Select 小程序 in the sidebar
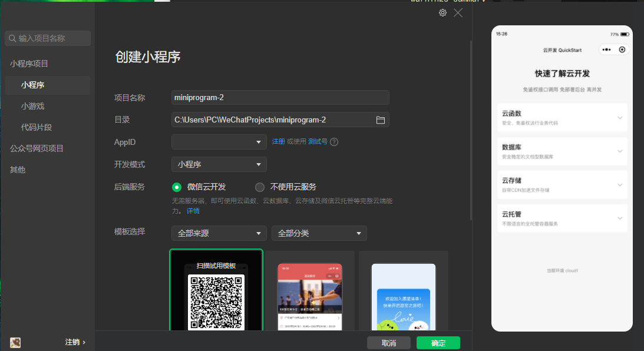Image resolution: width=644 pixels, height=351 pixels. coord(48,85)
